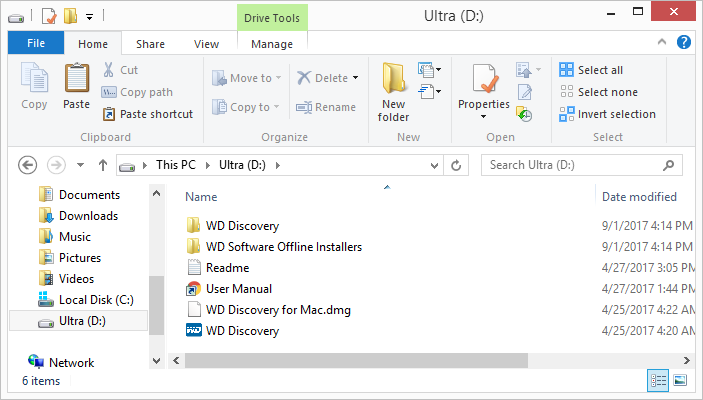
Task: Click the Back navigation arrow
Action: coord(27,165)
